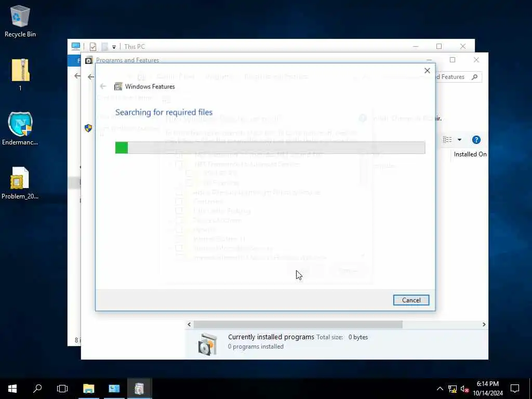Click the horizontal scrollbar thumb

pos(298,324)
